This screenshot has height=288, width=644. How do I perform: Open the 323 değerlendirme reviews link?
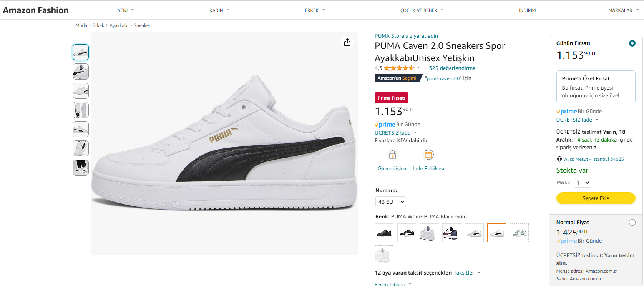coord(452,68)
